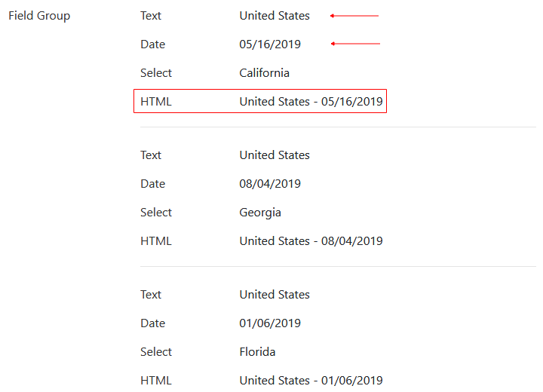Click the date 01/06/2019
The width and height of the screenshot is (543, 392).
[270, 323]
